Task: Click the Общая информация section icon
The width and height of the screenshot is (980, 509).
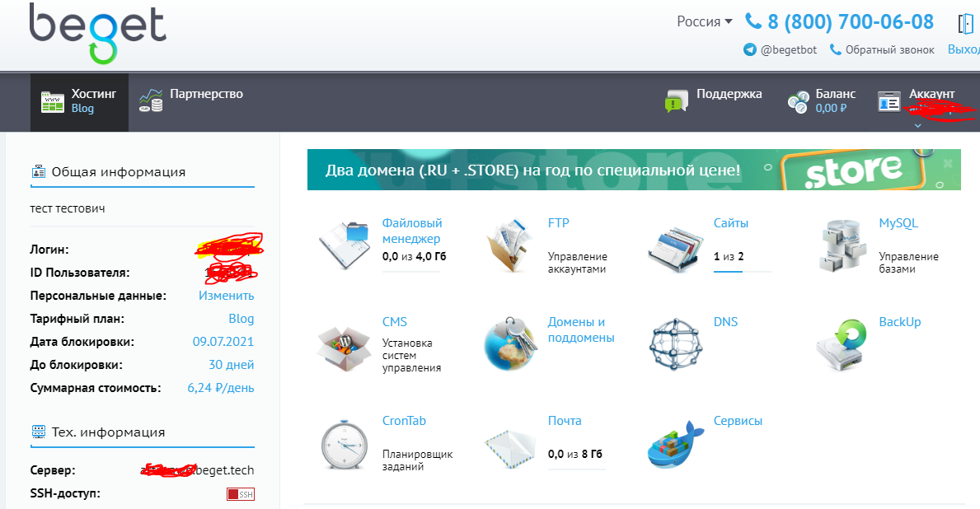Action: tap(39, 172)
